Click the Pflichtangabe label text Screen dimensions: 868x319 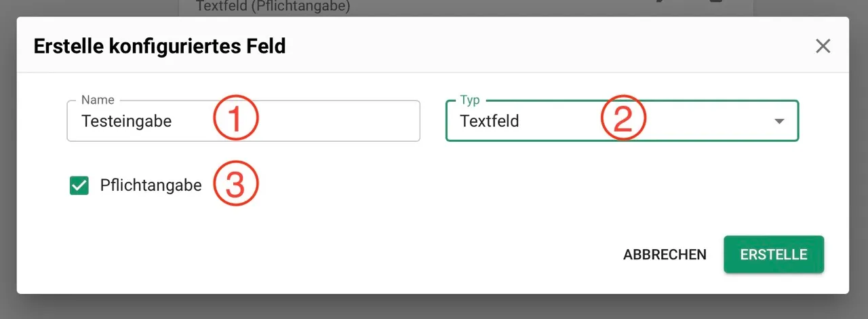[x=151, y=185]
